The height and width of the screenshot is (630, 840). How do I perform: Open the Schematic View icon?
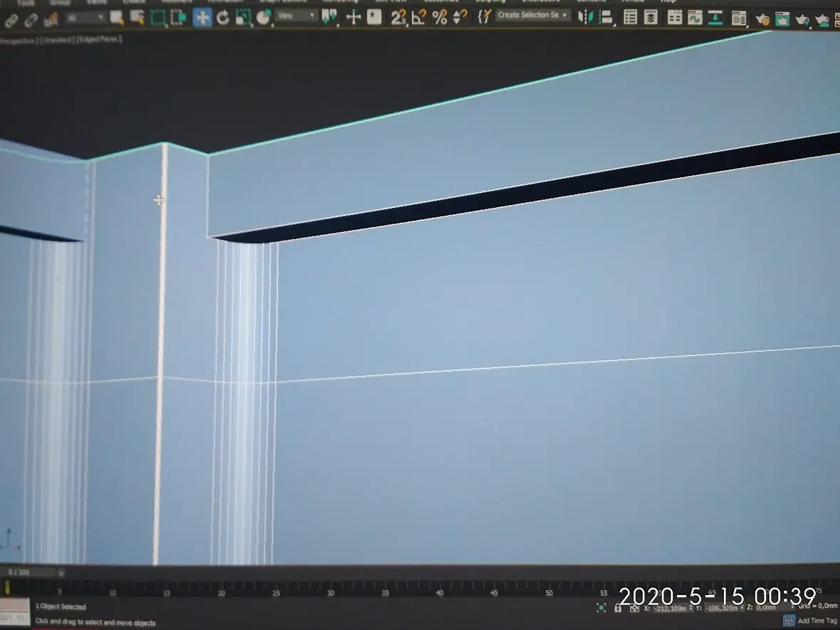[715, 19]
